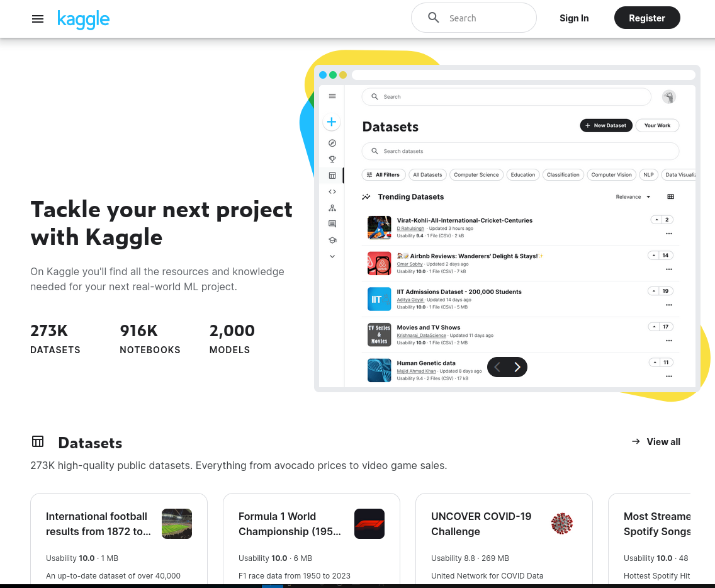Click 'Usability 8.8 · 269 MB' text

(470, 558)
